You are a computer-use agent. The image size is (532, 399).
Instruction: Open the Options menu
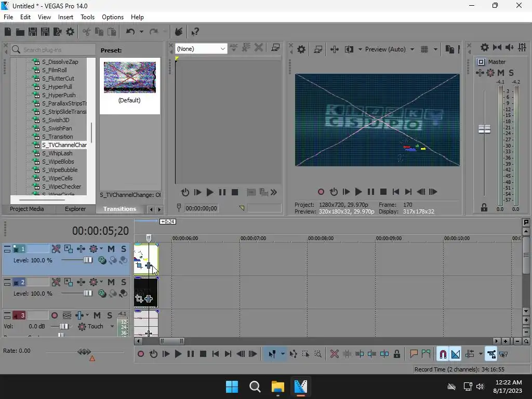point(113,17)
